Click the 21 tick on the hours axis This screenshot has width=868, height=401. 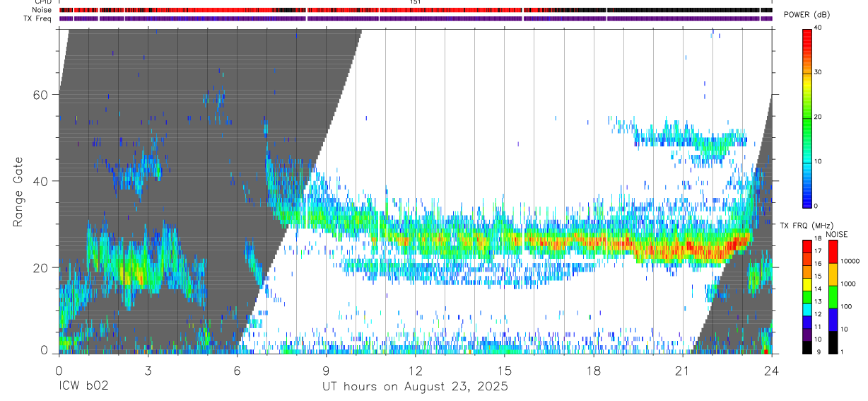pyautogui.click(x=682, y=370)
